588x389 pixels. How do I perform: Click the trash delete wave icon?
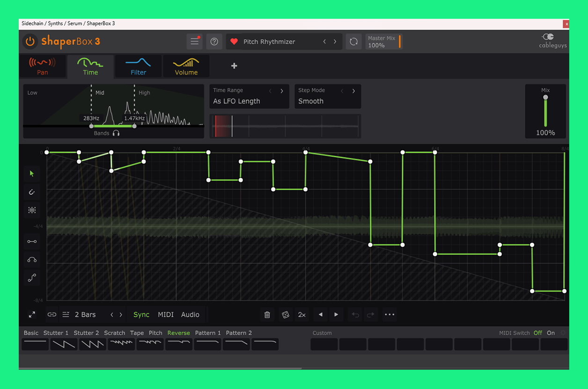[x=267, y=315]
